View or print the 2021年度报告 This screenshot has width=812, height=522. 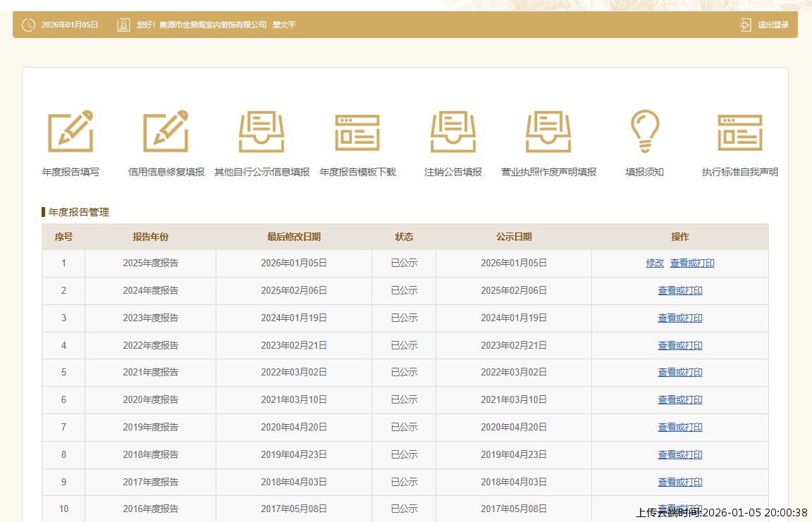point(680,373)
